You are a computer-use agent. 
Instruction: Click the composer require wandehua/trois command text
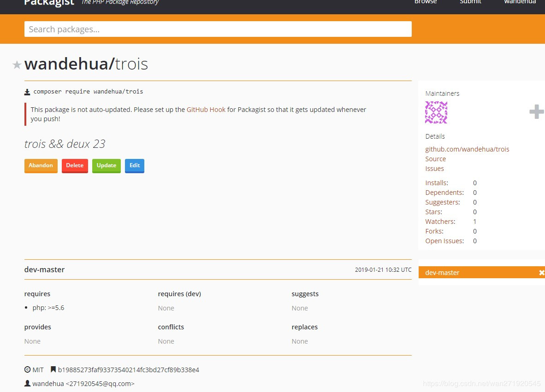click(88, 92)
